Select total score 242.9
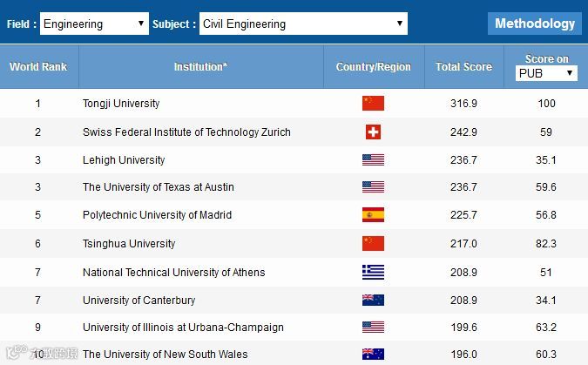Image resolution: width=588 pixels, height=365 pixels. tap(464, 132)
